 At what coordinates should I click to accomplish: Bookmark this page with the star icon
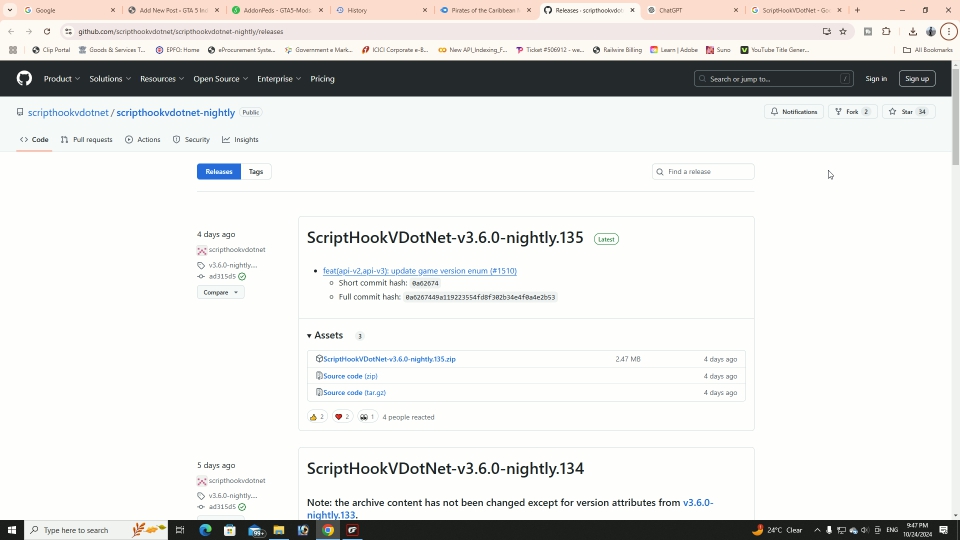(x=843, y=31)
